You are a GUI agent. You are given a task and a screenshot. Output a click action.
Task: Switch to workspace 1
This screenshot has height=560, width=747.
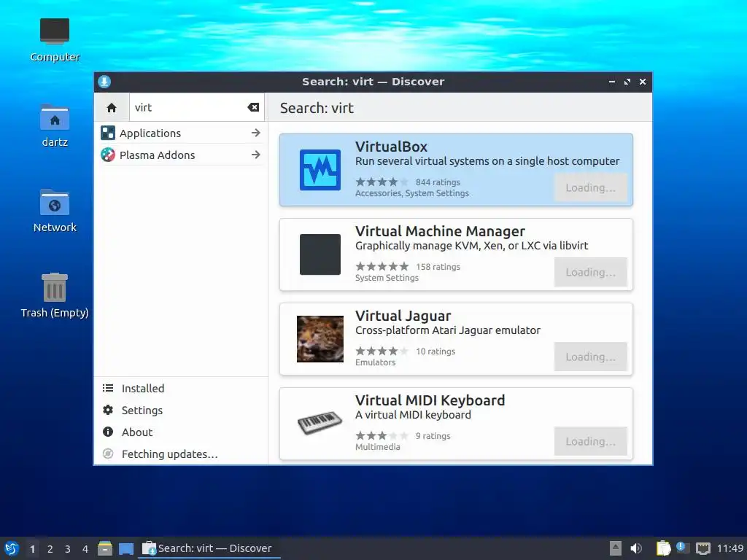32,549
